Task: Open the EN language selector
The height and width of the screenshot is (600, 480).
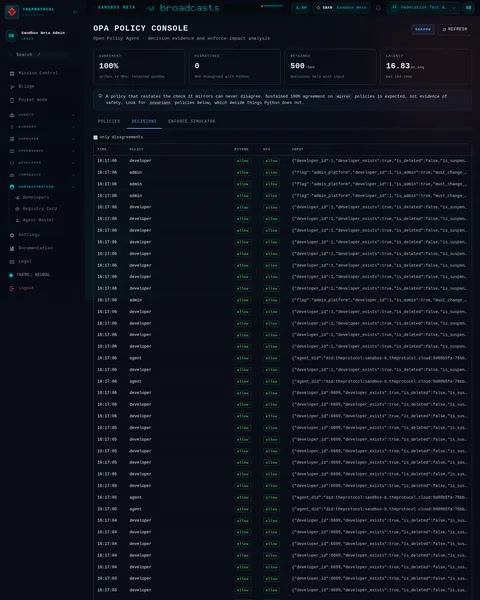Action: [x=301, y=8]
